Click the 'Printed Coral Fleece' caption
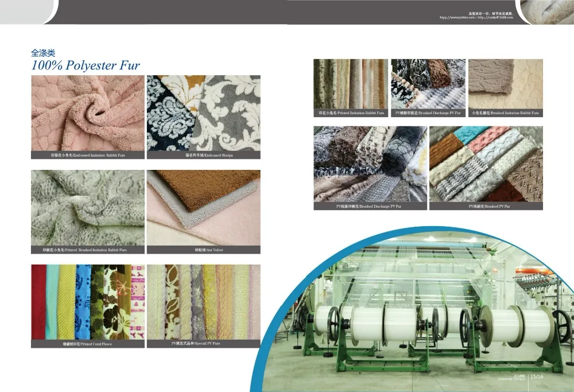Screen dimensions: 574x392 pyautogui.click(x=88, y=344)
